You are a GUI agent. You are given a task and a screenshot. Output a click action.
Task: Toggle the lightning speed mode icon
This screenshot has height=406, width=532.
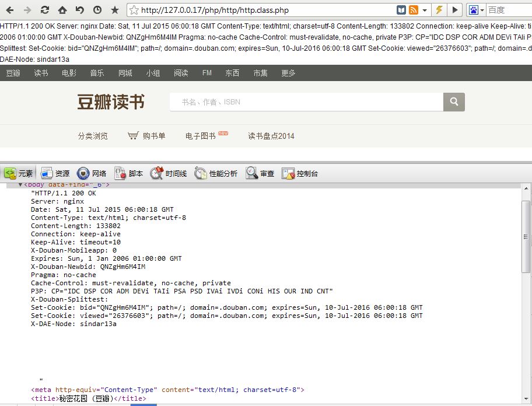tap(439, 10)
